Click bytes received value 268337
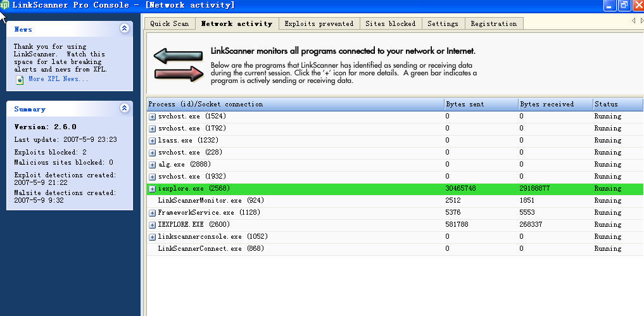The width and height of the screenshot is (644, 316). click(x=531, y=224)
